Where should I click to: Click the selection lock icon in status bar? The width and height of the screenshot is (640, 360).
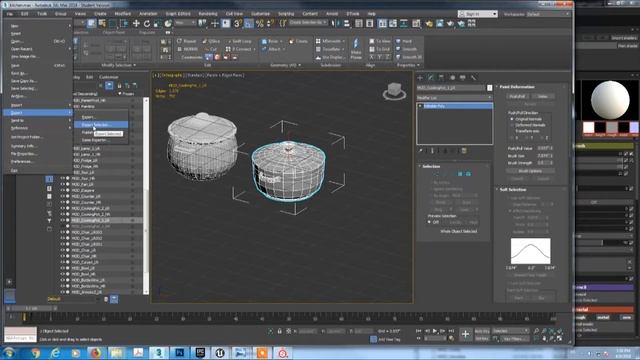coord(280,331)
